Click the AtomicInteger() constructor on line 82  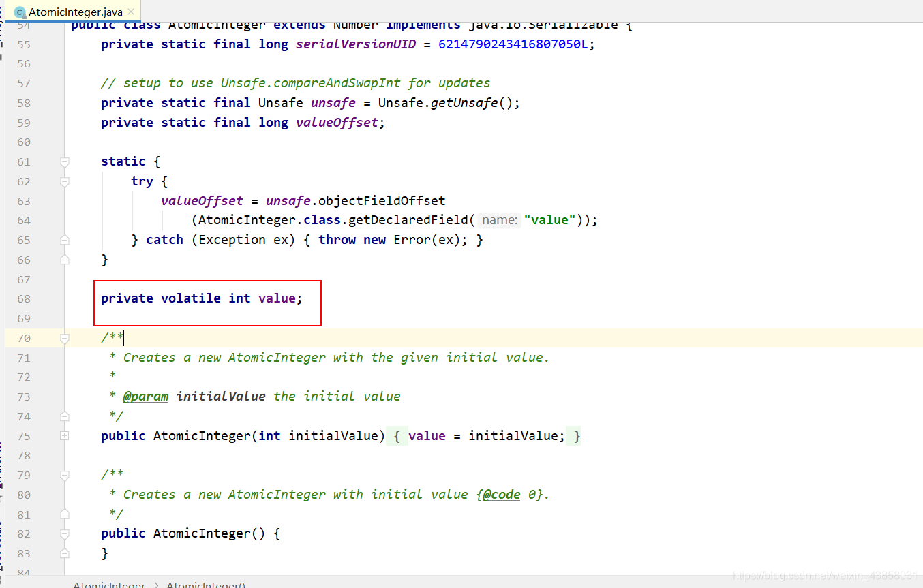click(x=209, y=533)
